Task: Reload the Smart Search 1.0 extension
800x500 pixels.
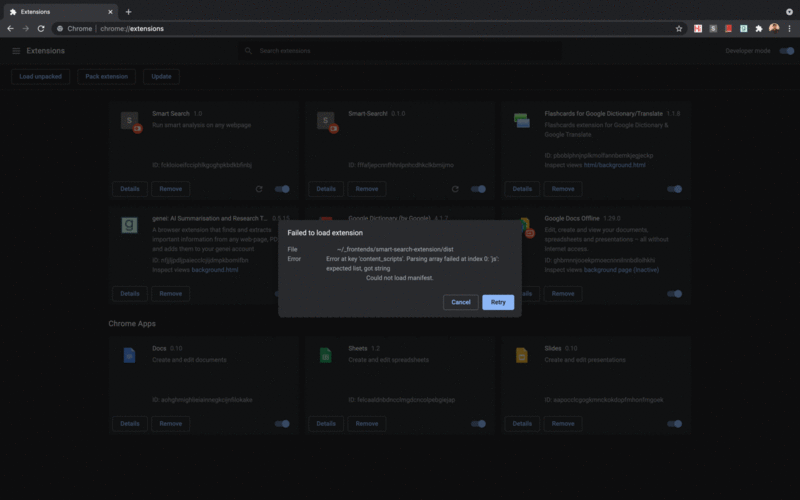Action: click(259, 189)
